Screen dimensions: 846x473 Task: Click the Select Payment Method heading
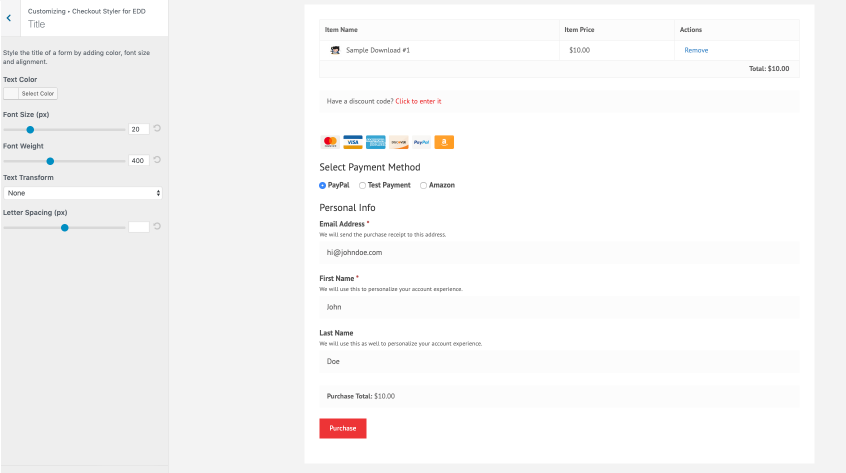[x=370, y=167]
